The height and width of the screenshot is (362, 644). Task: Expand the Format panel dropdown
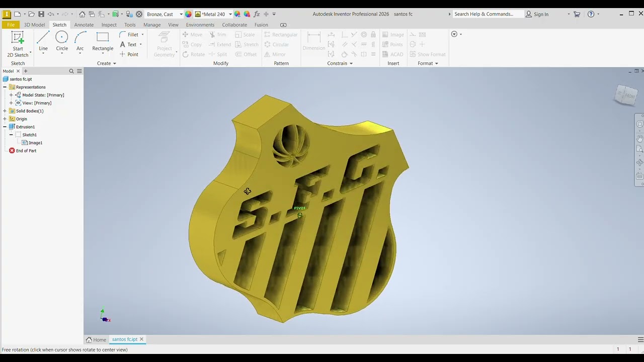428,63
